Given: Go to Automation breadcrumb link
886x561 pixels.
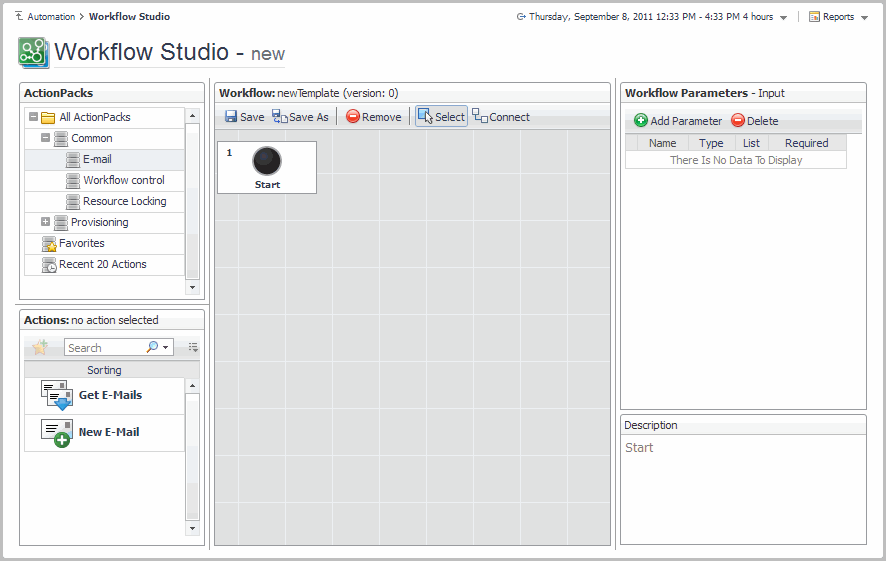Looking at the screenshot, I should [50, 17].
